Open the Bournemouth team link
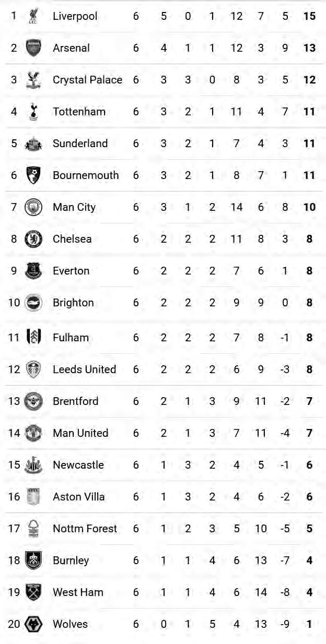Screen dimensions: 326x644 pos(86,175)
